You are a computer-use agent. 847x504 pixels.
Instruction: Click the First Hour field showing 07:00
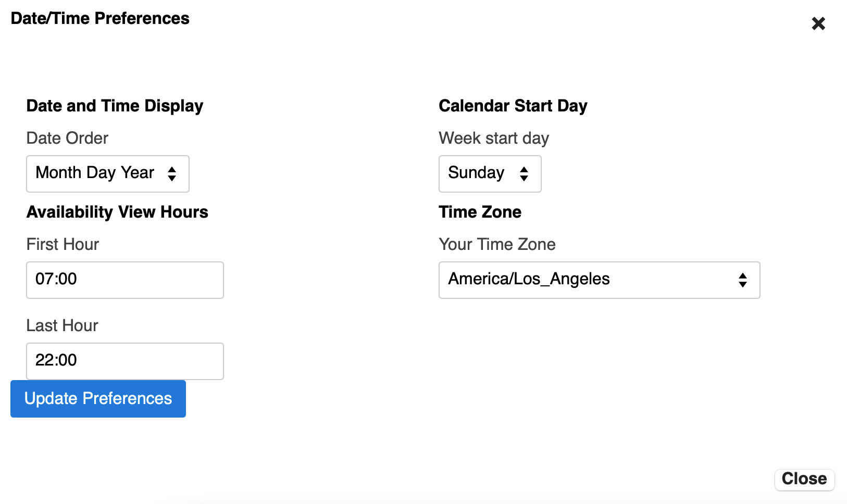(x=125, y=280)
